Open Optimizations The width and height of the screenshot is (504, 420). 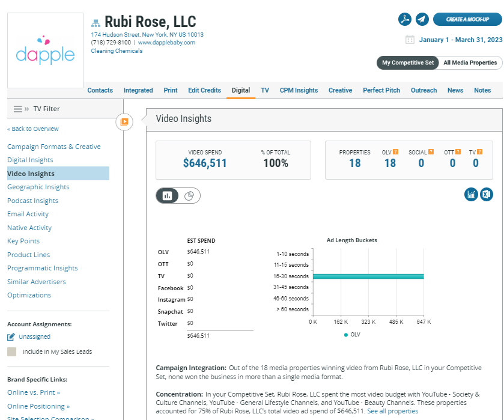pyautogui.click(x=29, y=295)
